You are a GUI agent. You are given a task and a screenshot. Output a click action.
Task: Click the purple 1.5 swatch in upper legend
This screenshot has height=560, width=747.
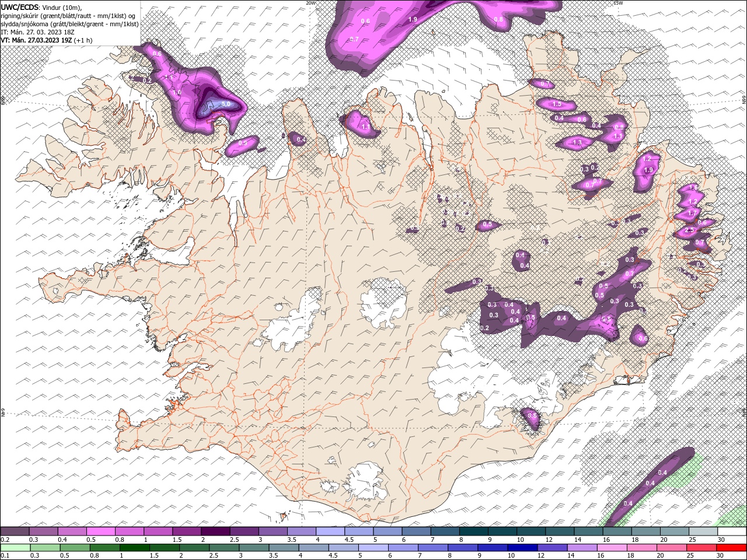click(x=187, y=531)
